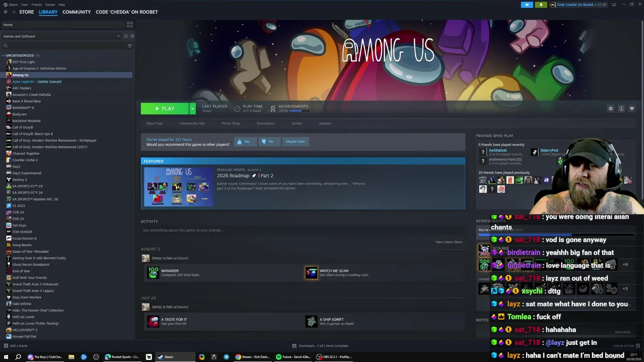The width and height of the screenshot is (644, 362).
Task: Switch to the Store tab
Action: (27, 12)
